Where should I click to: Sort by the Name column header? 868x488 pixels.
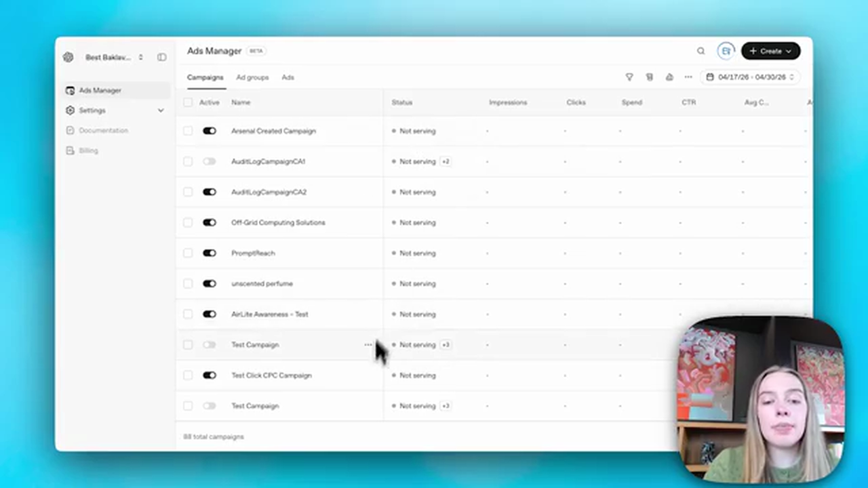click(241, 102)
